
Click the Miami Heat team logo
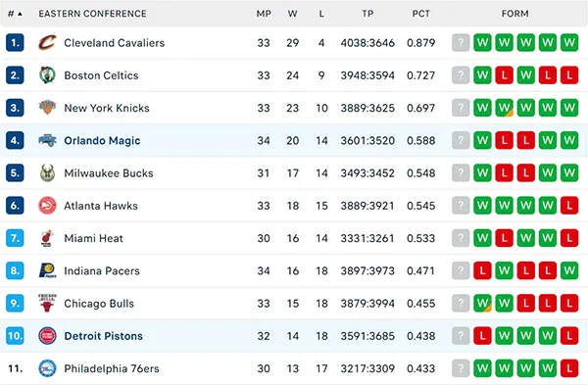point(47,238)
